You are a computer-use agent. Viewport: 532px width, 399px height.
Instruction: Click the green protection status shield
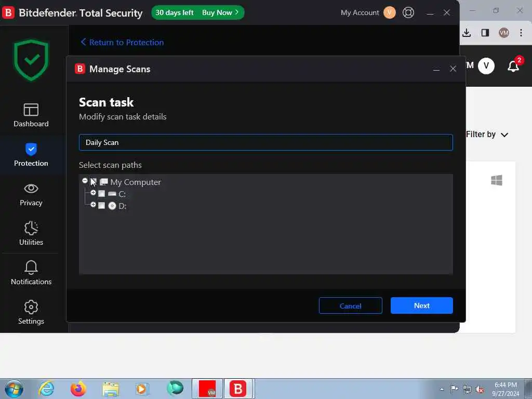pyautogui.click(x=31, y=60)
